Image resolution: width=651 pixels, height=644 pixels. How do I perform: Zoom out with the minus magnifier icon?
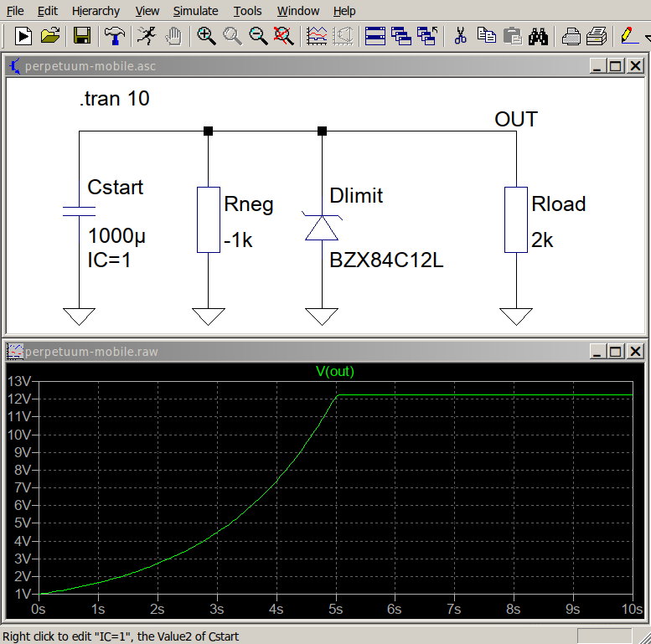[258, 36]
